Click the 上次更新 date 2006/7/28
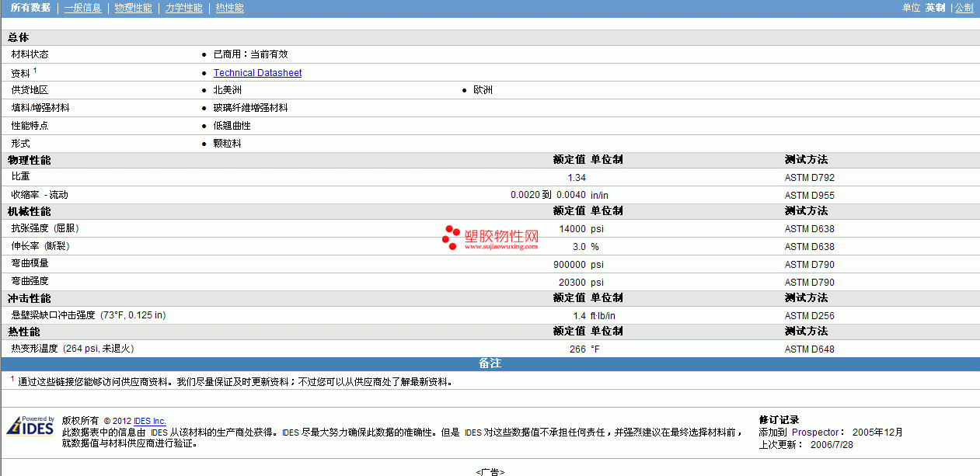Screen dimensions: 980x476 [x=832, y=445]
